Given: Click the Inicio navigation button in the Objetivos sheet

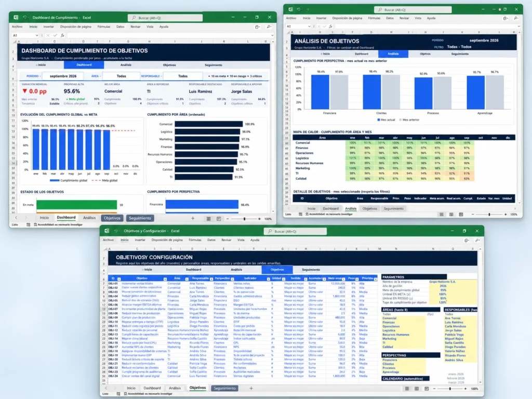Looking at the screenshot, I should [147, 270].
